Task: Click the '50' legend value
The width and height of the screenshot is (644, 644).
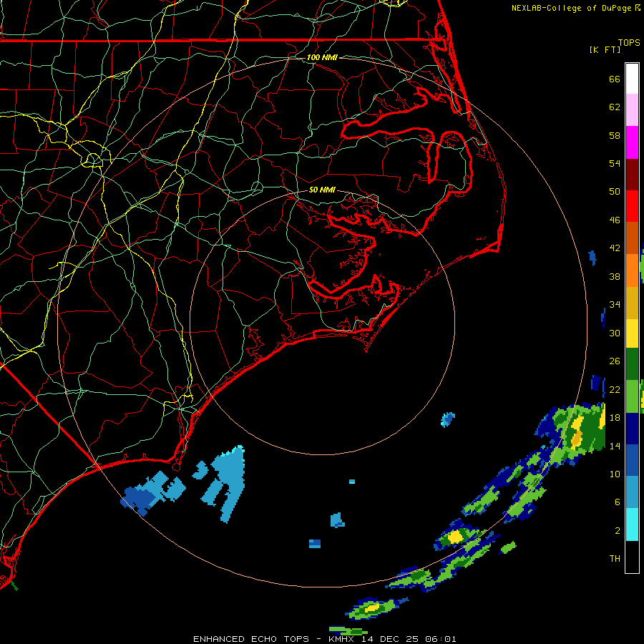Action: [x=615, y=192]
